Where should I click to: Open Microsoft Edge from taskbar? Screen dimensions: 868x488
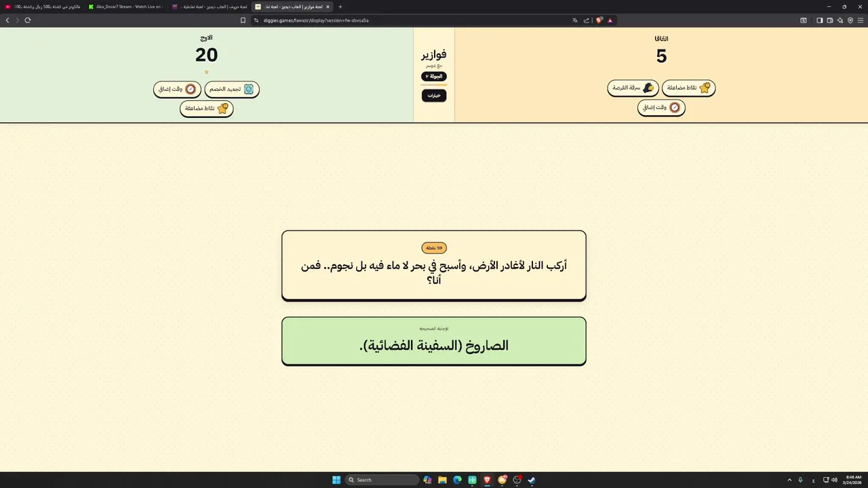457,480
